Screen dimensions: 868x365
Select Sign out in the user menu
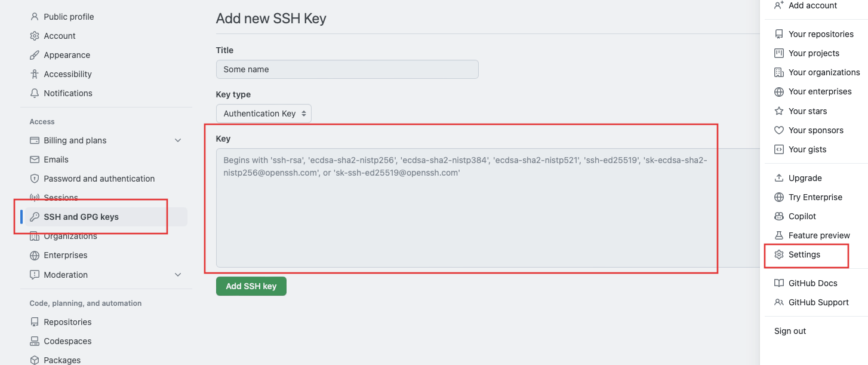coord(790,331)
